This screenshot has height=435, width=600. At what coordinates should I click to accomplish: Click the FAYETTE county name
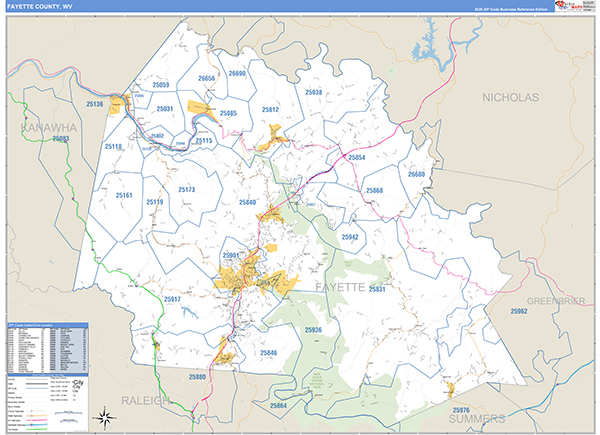(x=340, y=287)
